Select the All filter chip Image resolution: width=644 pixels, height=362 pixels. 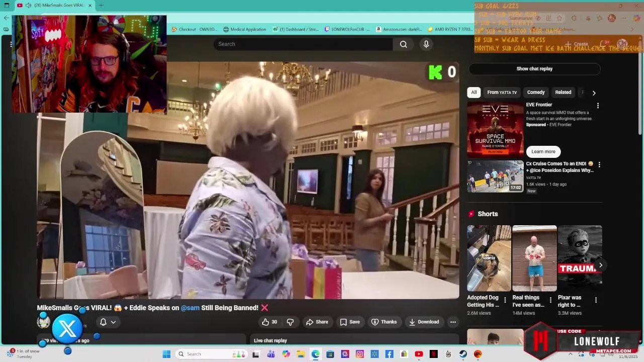[x=473, y=93]
